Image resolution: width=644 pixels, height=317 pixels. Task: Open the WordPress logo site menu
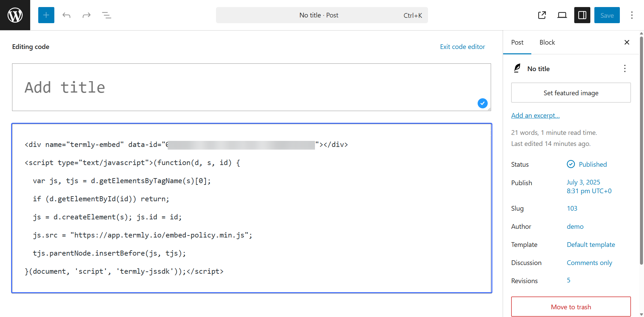coord(15,15)
